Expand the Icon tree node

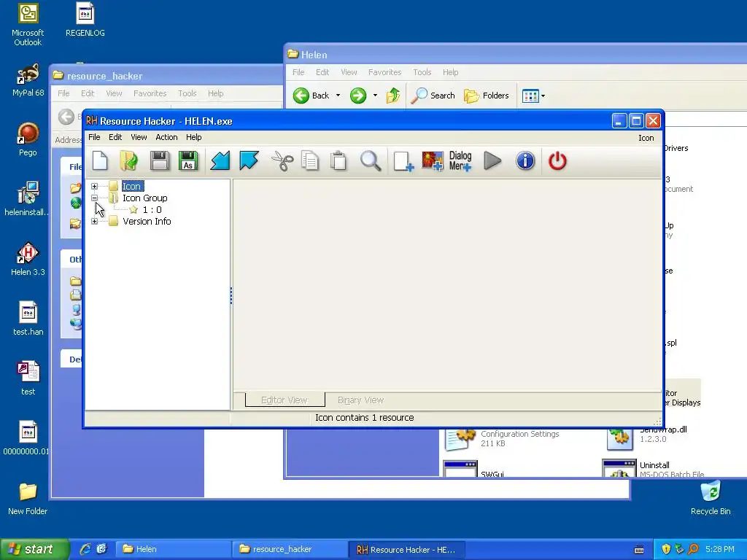click(94, 186)
